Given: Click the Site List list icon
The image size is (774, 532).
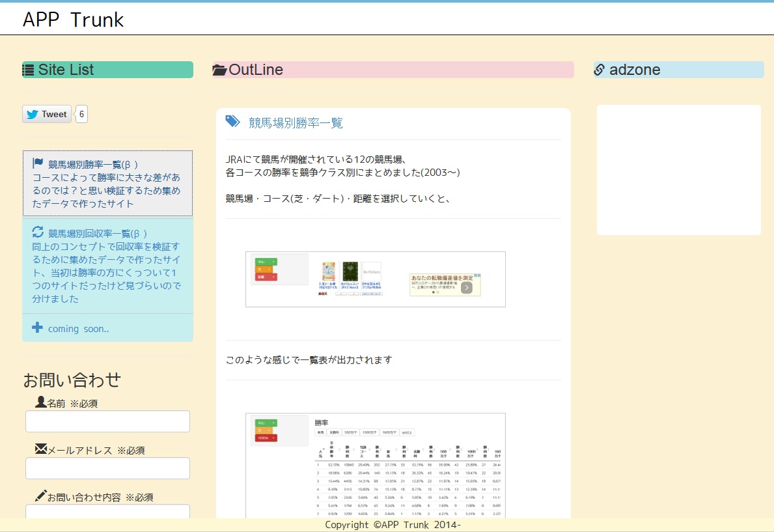Looking at the screenshot, I should (x=29, y=70).
